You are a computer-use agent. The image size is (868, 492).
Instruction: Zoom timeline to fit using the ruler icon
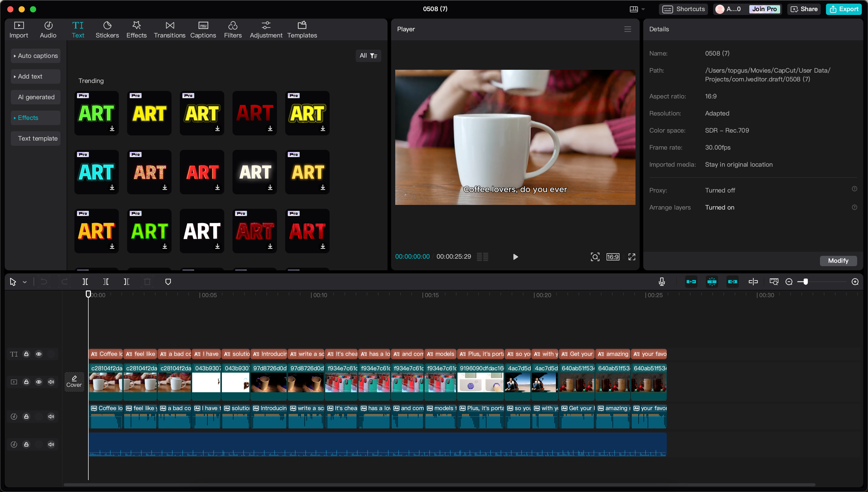coord(774,281)
